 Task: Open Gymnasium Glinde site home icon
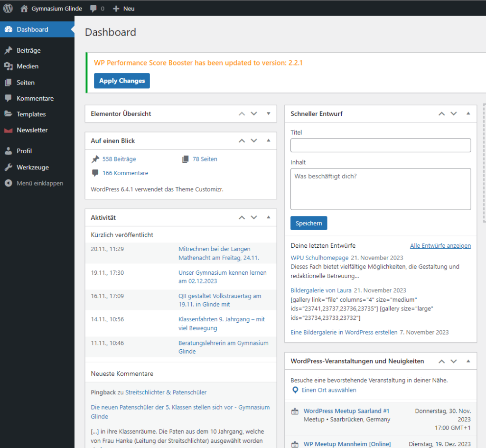coord(24,9)
